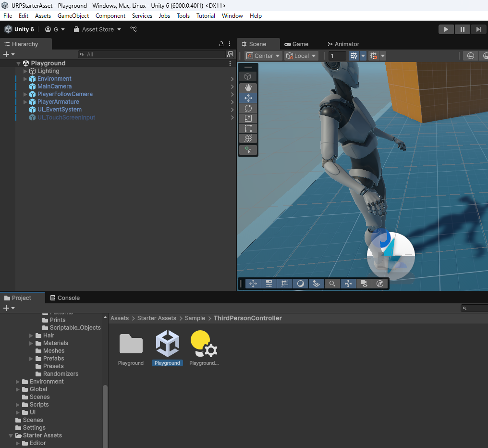Open the grid visibility options dropdown

(363, 56)
